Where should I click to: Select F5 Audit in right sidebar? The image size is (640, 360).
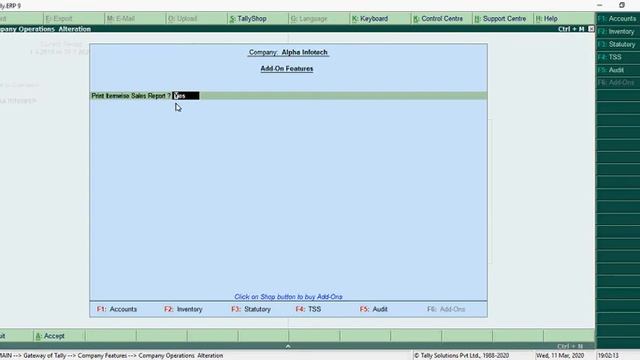[x=618, y=70]
